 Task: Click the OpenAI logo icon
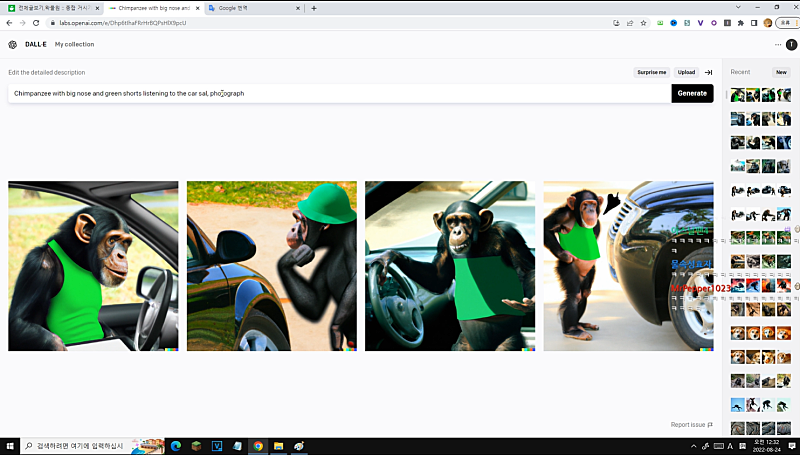tap(12, 45)
